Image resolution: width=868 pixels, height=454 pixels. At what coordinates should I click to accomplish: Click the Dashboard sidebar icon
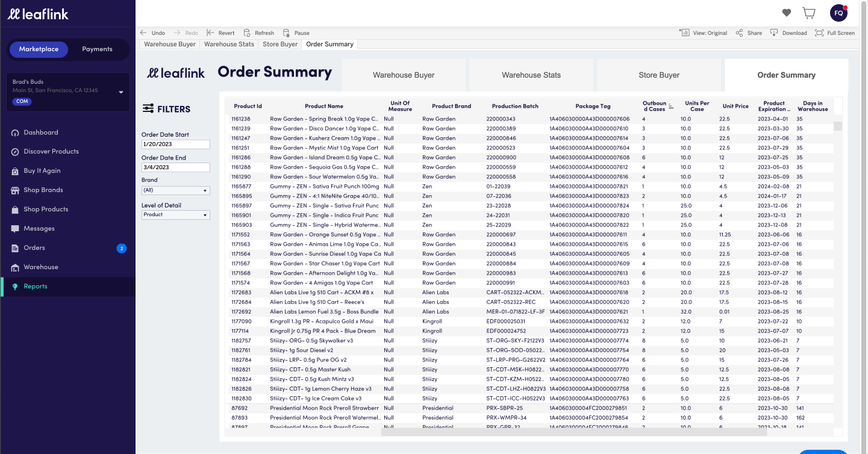[15, 132]
